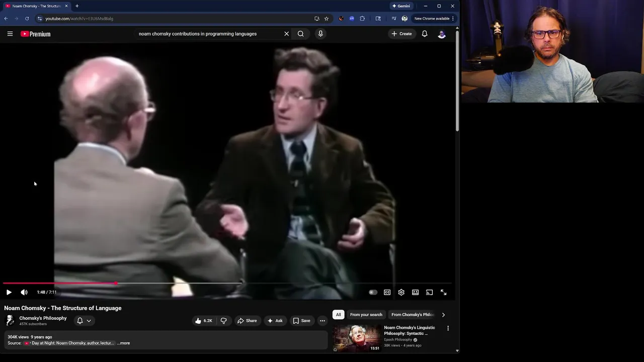This screenshot has width=644, height=362.
Task: Open YouTube notifications bell
Action: [425, 34]
